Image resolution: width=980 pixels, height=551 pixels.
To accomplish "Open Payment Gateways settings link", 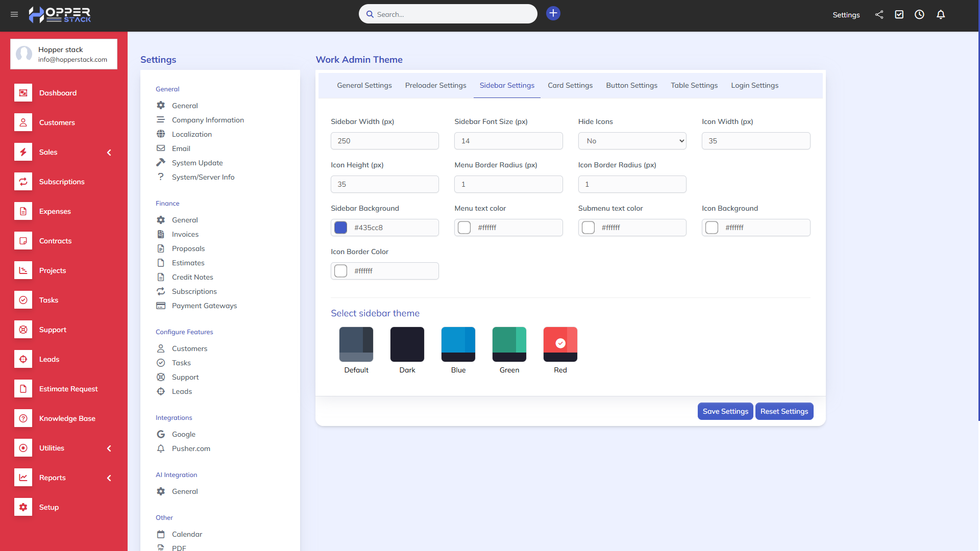I will coord(204,306).
